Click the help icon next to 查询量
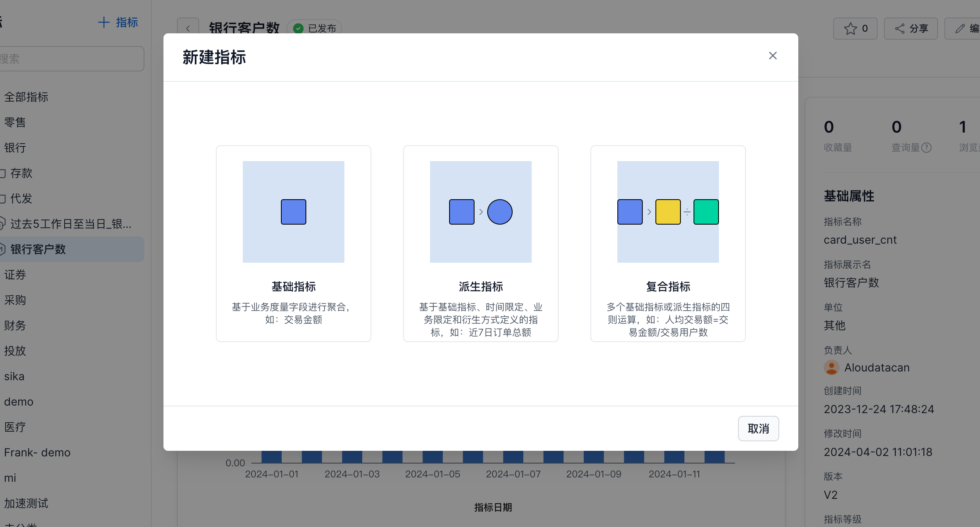The height and width of the screenshot is (527, 980). [x=926, y=148]
